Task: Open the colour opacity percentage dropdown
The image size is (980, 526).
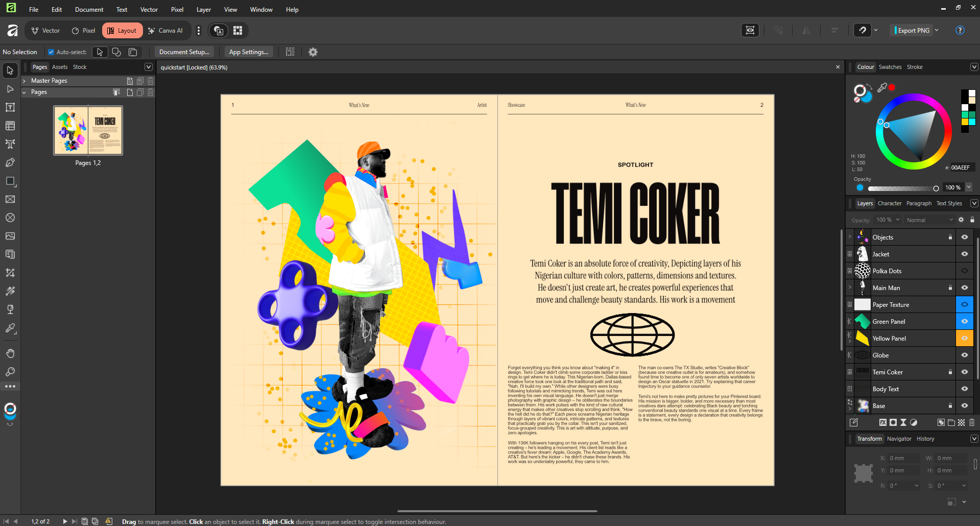Action: [x=969, y=187]
